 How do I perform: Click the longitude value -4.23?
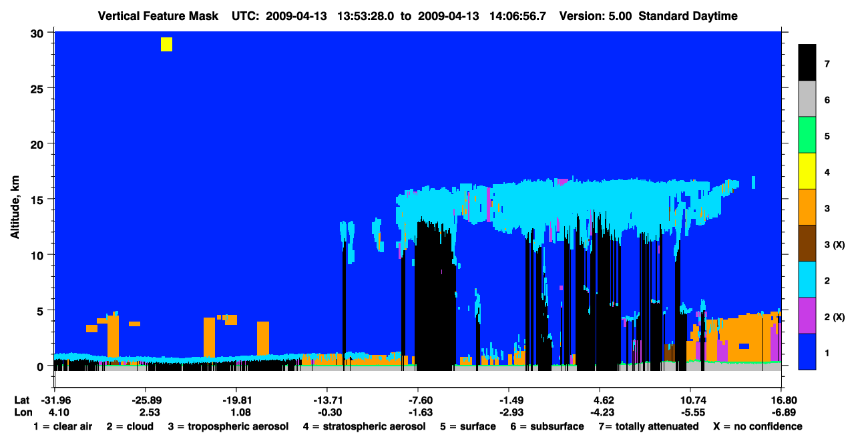[602, 412]
